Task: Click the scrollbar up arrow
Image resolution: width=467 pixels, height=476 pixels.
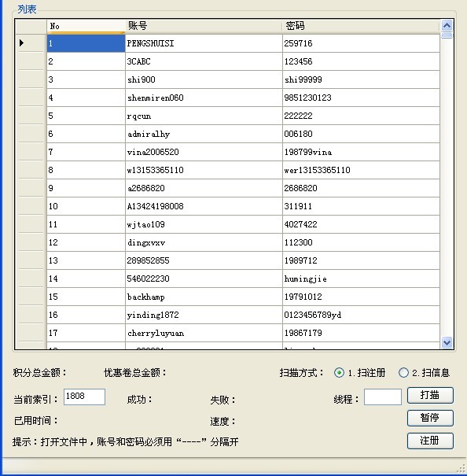Action: 447,26
